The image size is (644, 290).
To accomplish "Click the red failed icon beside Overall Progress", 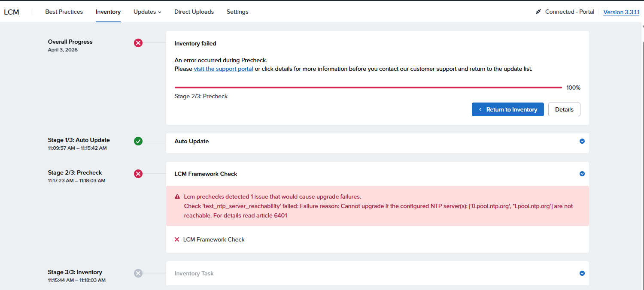I will pyautogui.click(x=138, y=43).
